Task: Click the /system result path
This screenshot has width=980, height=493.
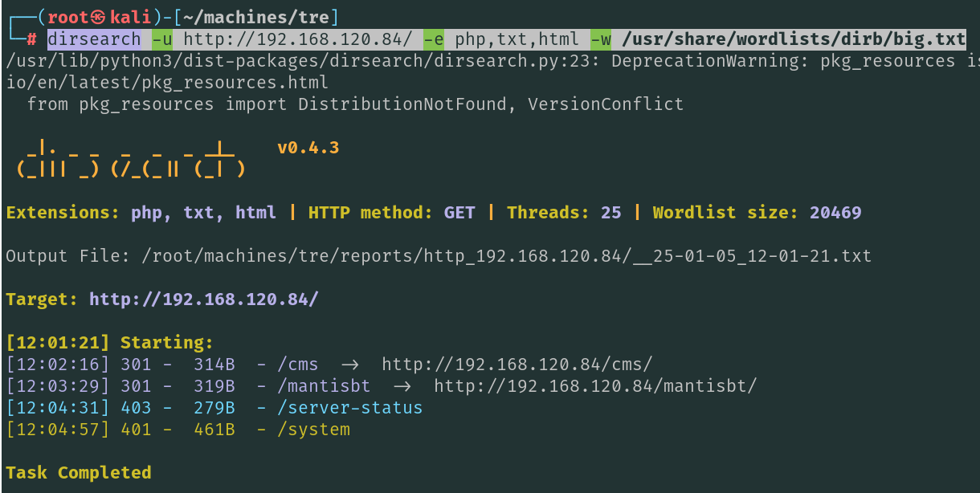Action: point(314,430)
